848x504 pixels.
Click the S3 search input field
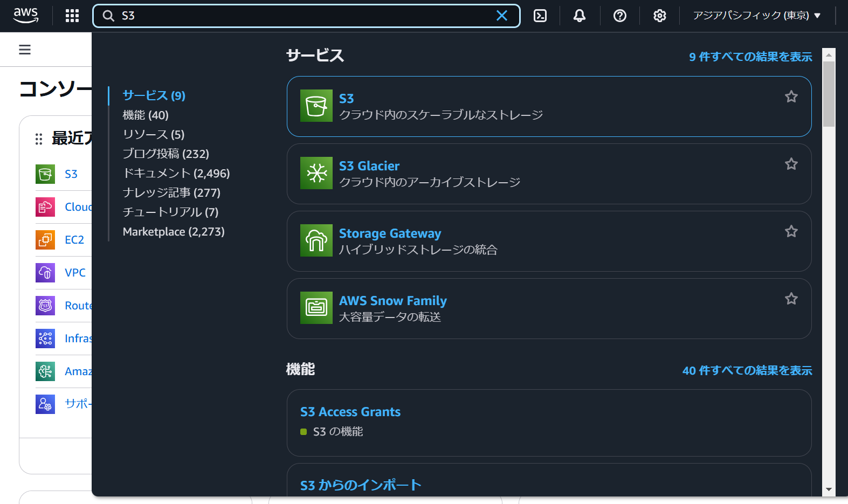click(x=306, y=16)
